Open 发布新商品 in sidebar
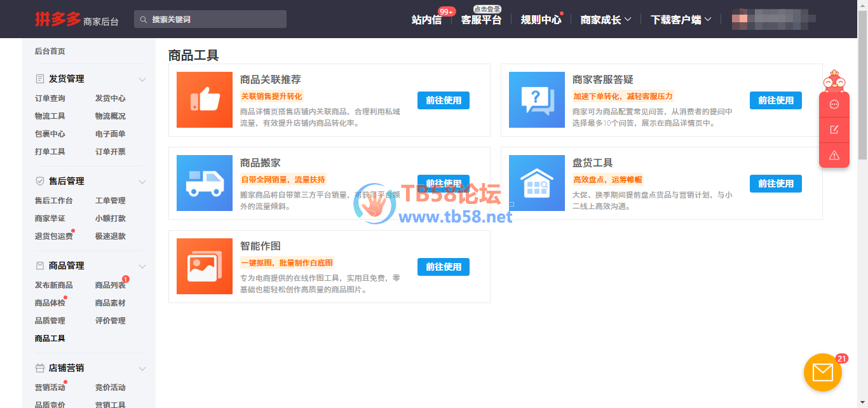 [x=54, y=285]
